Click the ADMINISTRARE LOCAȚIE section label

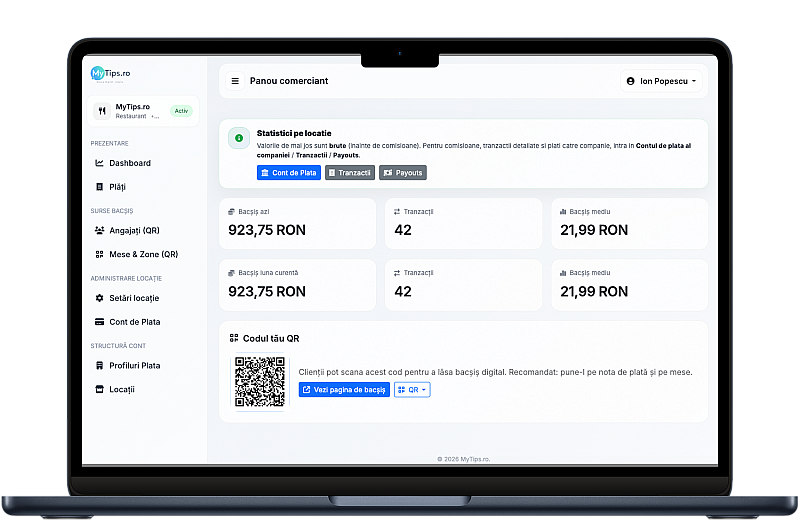click(x=126, y=279)
